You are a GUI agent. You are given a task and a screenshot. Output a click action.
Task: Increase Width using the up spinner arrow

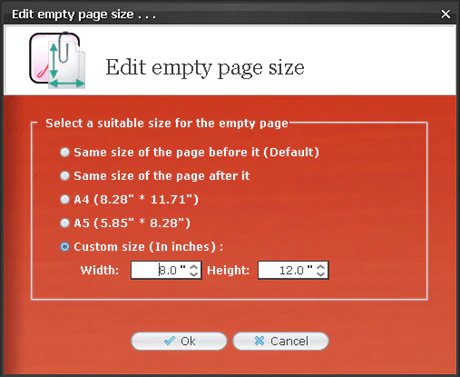(x=194, y=266)
